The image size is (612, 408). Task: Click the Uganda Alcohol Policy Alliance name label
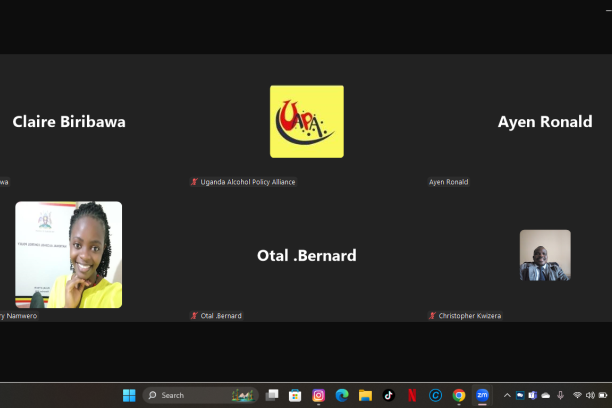(x=248, y=182)
